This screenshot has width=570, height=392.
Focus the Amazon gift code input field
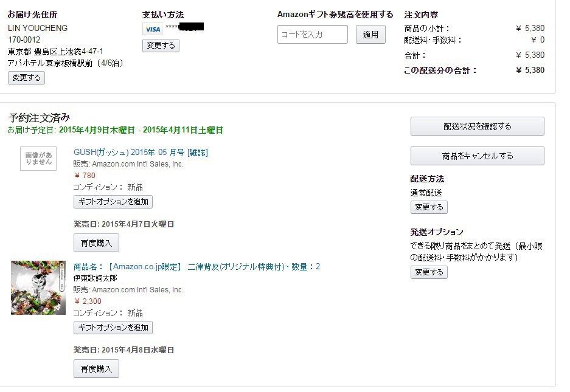point(312,35)
